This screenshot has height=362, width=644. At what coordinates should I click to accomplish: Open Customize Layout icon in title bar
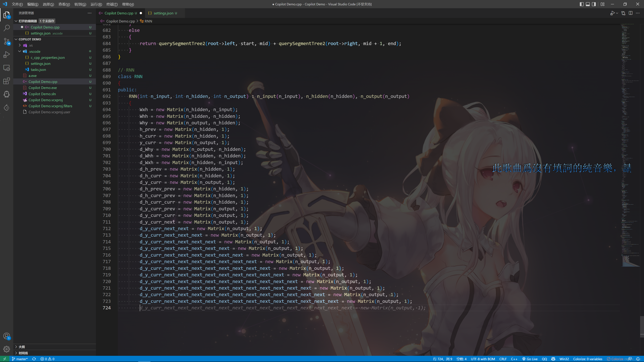click(603, 4)
